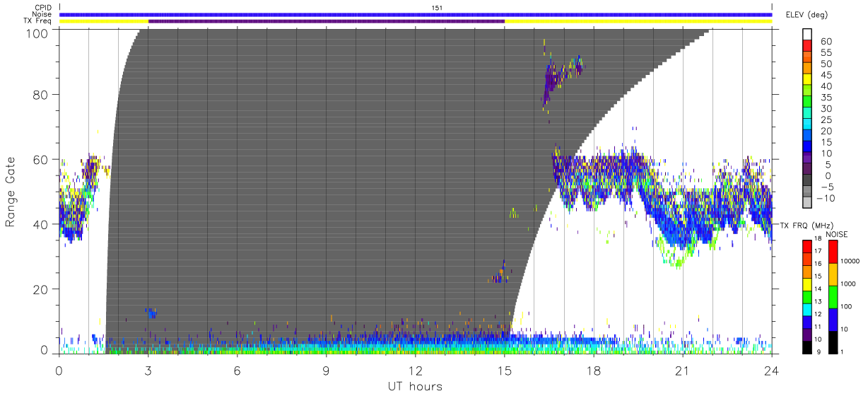Click the CPID value 151
This screenshot has width=868, height=401.
click(437, 8)
